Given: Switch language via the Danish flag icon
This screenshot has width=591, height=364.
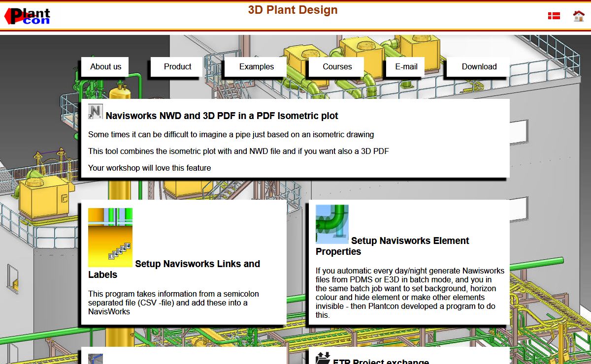Looking at the screenshot, I should point(554,16).
